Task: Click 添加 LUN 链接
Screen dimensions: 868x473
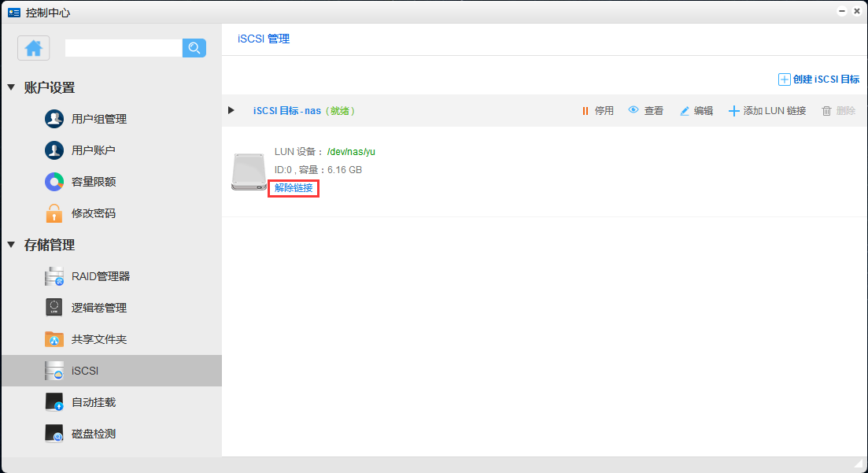Action: click(774, 111)
